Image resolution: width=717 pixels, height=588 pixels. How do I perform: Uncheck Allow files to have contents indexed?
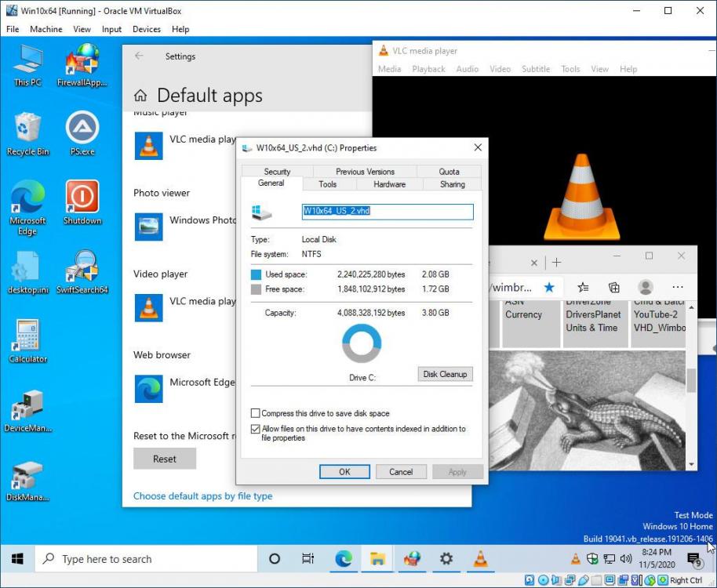pyautogui.click(x=256, y=429)
